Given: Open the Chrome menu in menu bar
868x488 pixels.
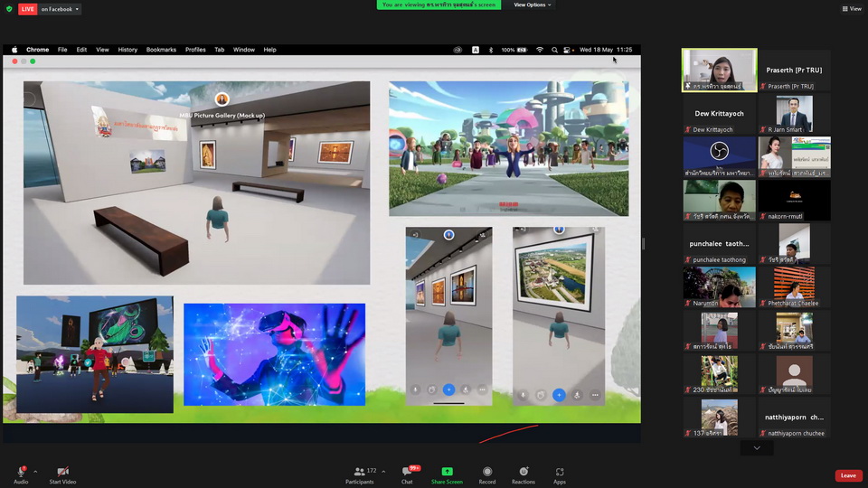Looking at the screenshot, I should tap(38, 50).
